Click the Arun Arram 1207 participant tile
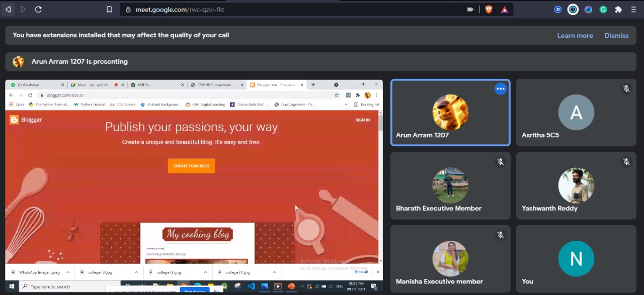 click(450, 113)
